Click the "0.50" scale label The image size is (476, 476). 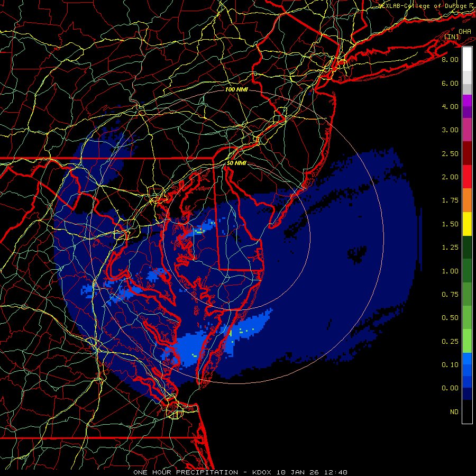[x=450, y=318]
